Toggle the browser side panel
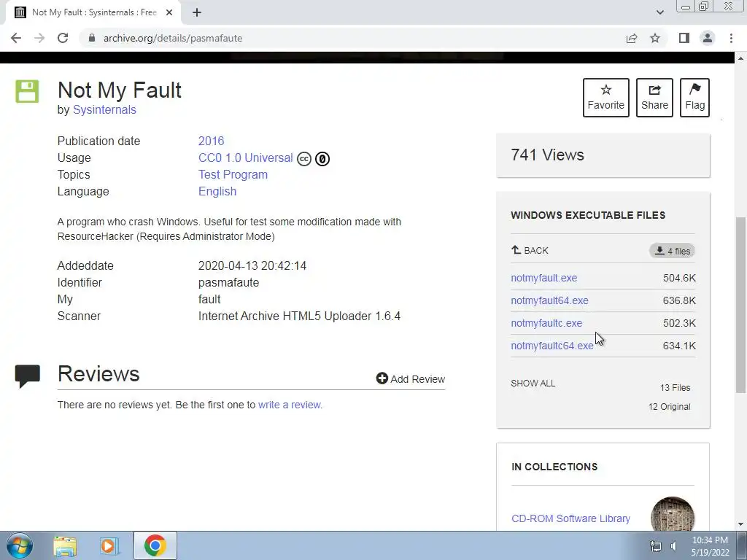 coord(684,38)
